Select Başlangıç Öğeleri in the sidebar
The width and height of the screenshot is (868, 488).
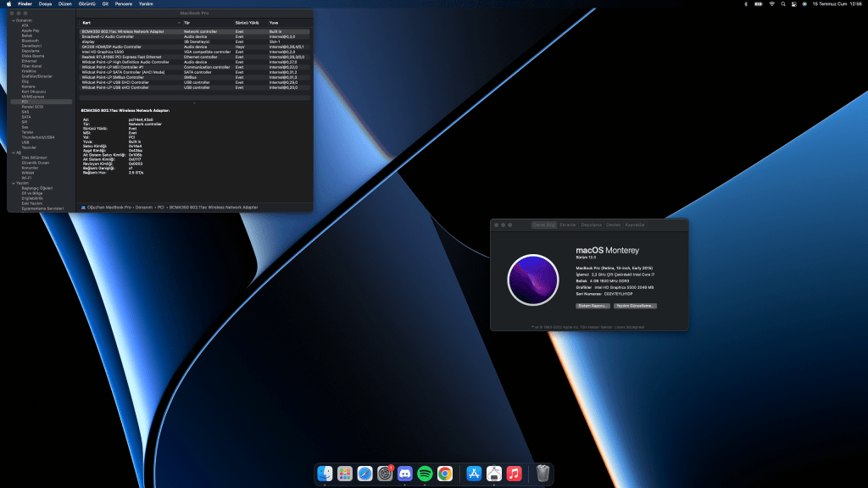[37, 188]
